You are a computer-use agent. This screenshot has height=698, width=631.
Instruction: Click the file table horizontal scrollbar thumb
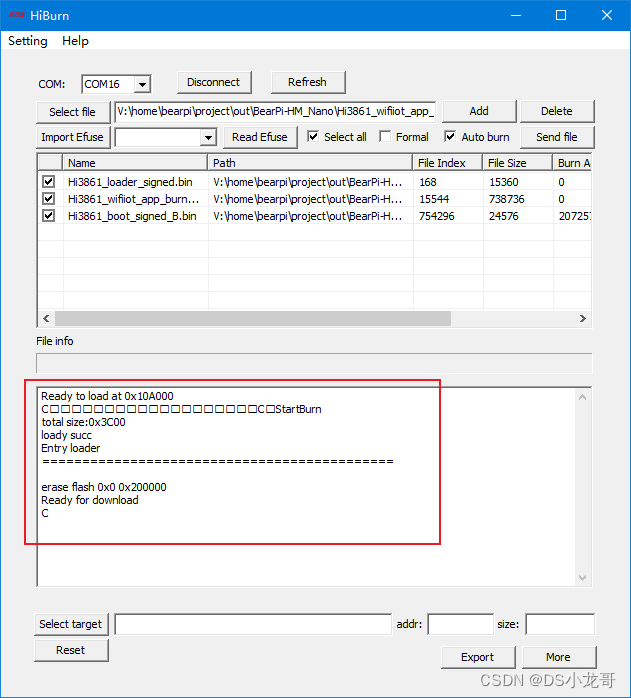[x=252, y=318]
